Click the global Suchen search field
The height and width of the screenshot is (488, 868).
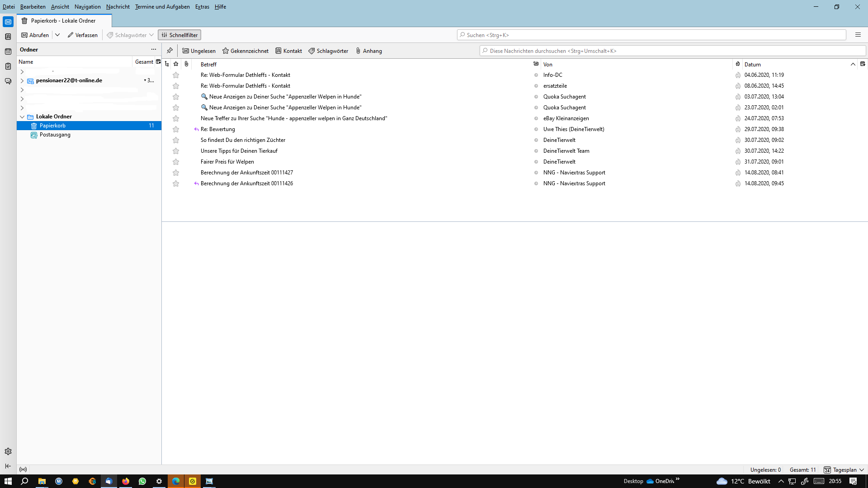click(x=651, y=35)
